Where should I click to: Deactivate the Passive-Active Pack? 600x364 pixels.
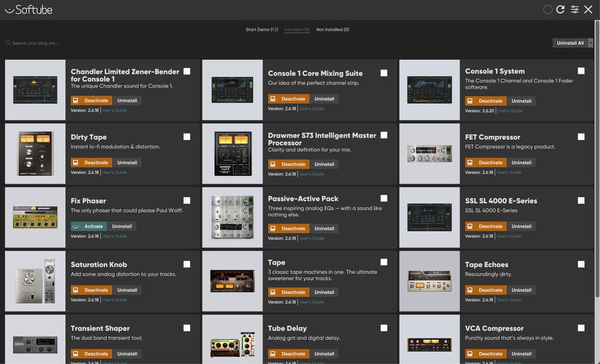pyautogui.click(x=289, y=229)
